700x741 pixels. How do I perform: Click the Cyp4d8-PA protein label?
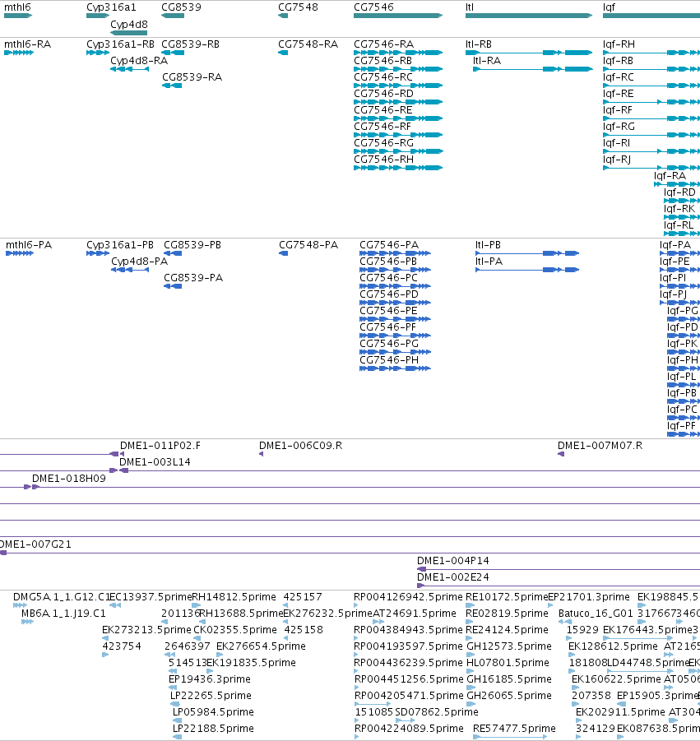pyautogui.click(x=140, y=262)
